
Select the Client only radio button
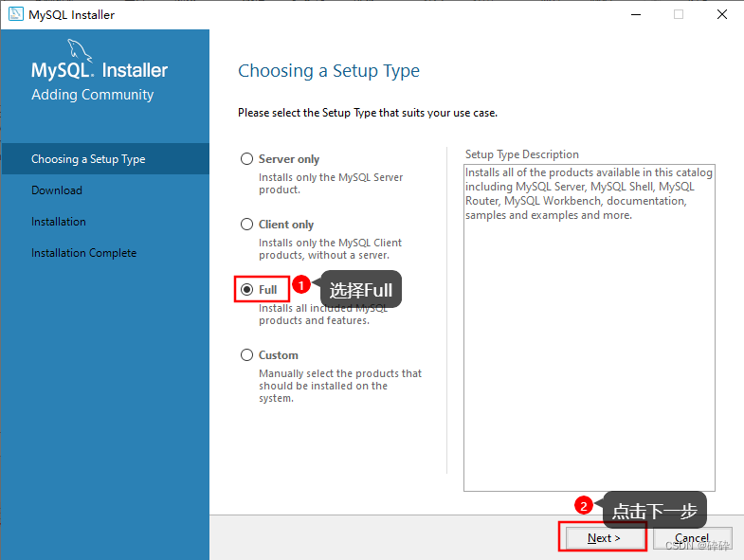click(246, 224)
